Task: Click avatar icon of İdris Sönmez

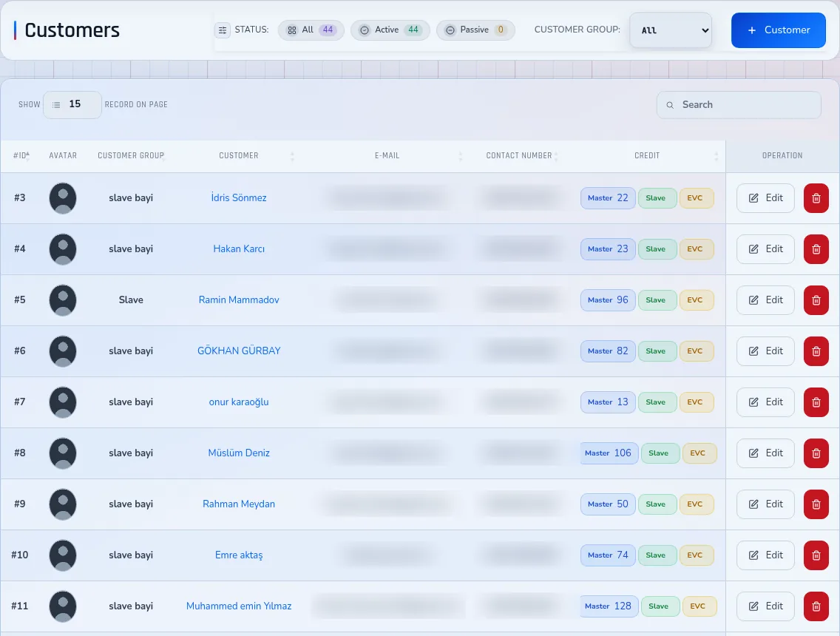Action: pos(63,198)
